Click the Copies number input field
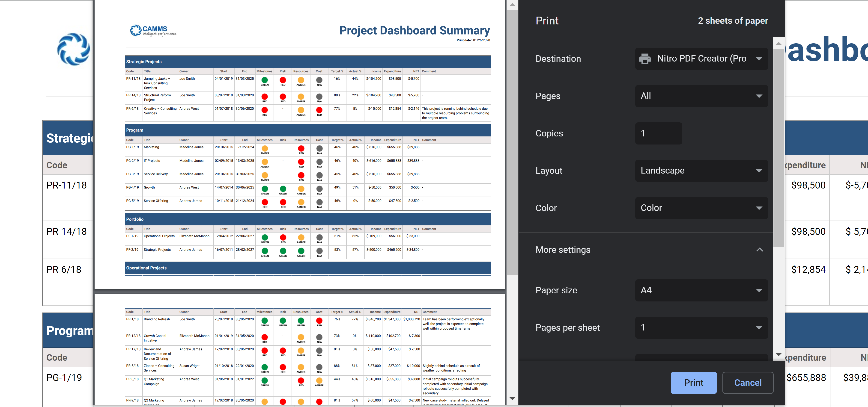 click(x=658, y=134)
